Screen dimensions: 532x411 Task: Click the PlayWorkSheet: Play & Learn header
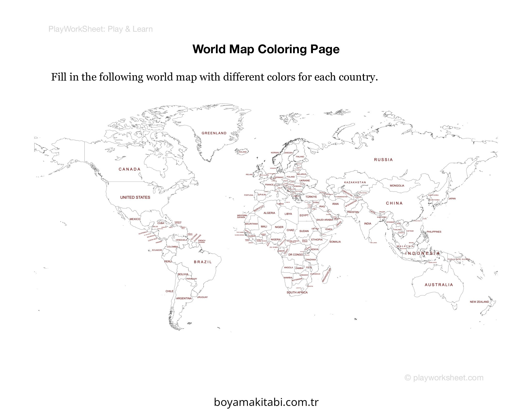click(x=100, y=29)
